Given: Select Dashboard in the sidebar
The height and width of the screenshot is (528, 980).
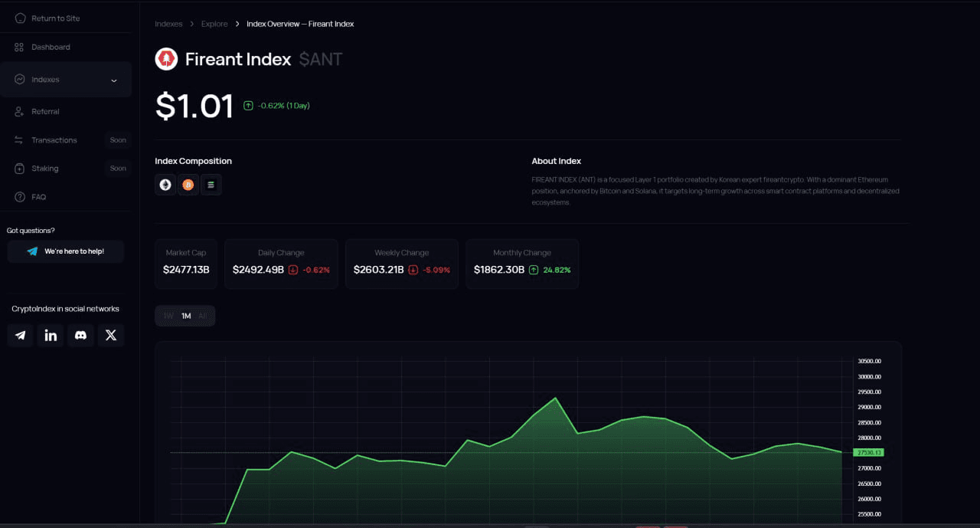Looking at the screenshot, I should (49, 47).
